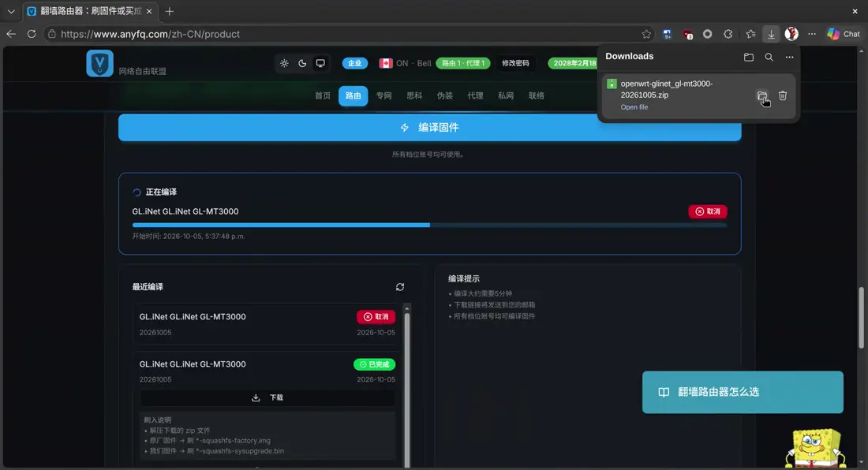Open the 私网 nav tab
868x470 pixels.
pos(505,95)
